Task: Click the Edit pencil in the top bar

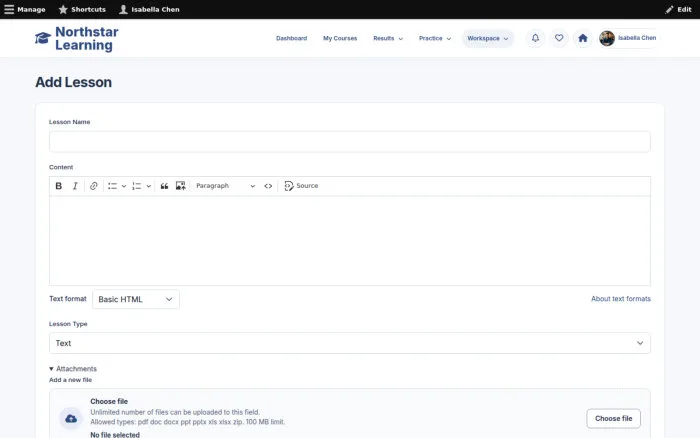Action: pos(678,9)
